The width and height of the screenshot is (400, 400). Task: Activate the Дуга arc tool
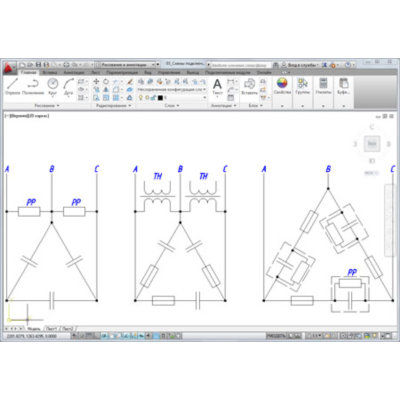click(x=68, y=87)
